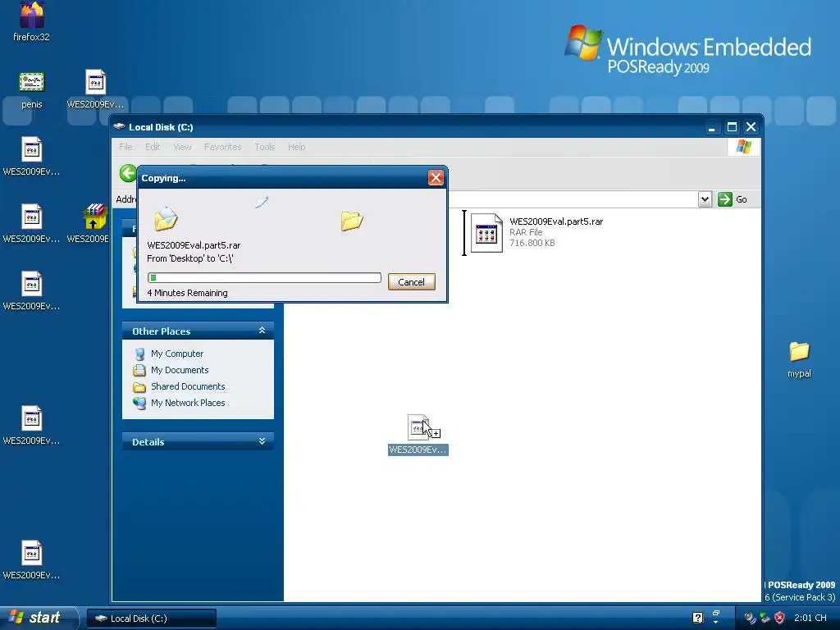Open Shared Documents folder icon in Other Places
Screen dimensions: 840x630
[x=139, y=387]
